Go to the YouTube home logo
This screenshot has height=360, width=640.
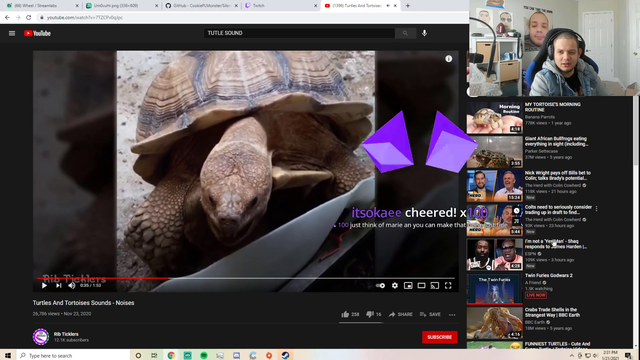coord(37,33)
